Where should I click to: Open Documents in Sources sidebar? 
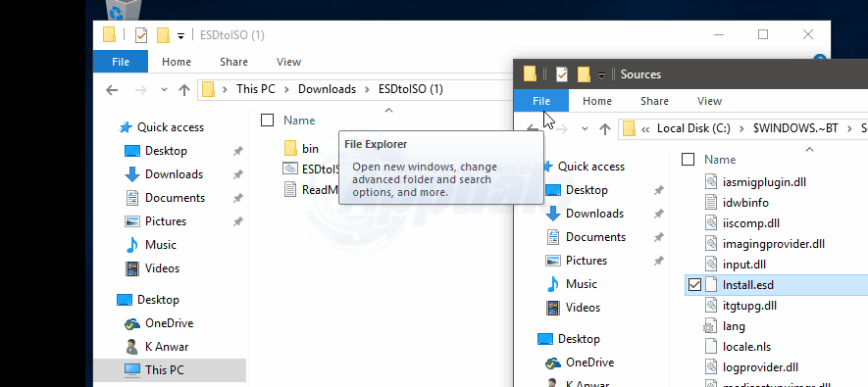(595, 237)
